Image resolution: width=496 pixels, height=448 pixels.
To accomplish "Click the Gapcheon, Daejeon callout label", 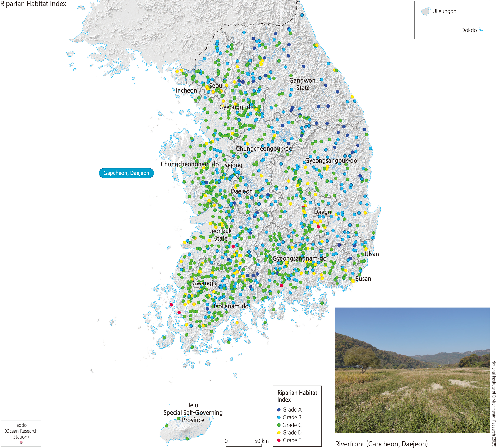I will click(126, 173).
